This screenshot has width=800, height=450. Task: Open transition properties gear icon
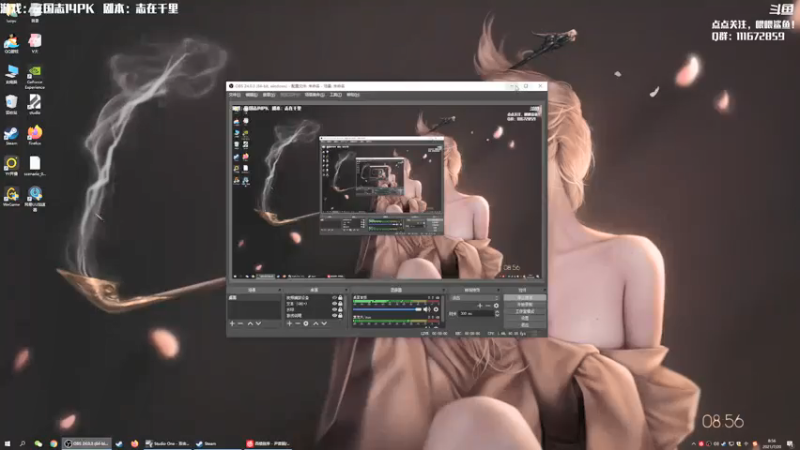pos(496,306)
